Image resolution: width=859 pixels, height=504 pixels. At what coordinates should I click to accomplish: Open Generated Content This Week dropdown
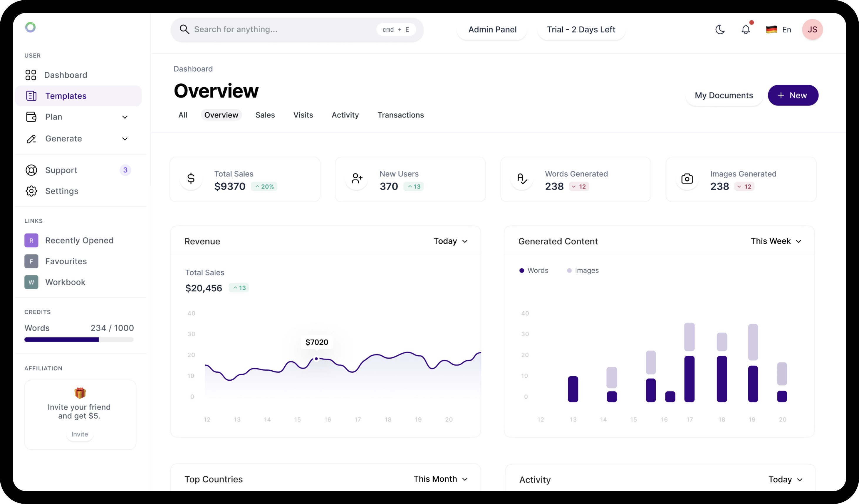pos(776,241)
